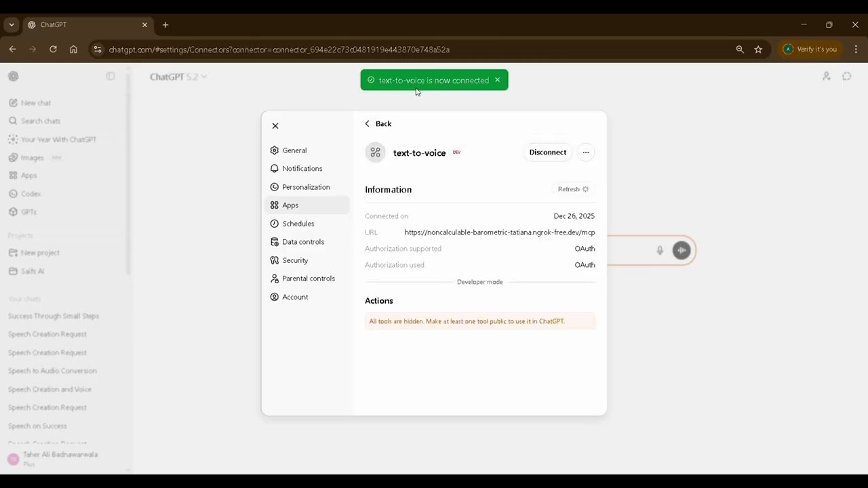The height and width of the screenshot is (488, 868).
Task: Click the ngrok MCP URL text
Action: coord(500,232)
